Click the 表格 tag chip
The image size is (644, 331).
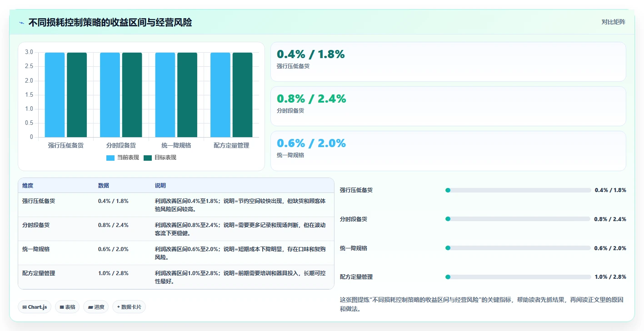(67, 307)
